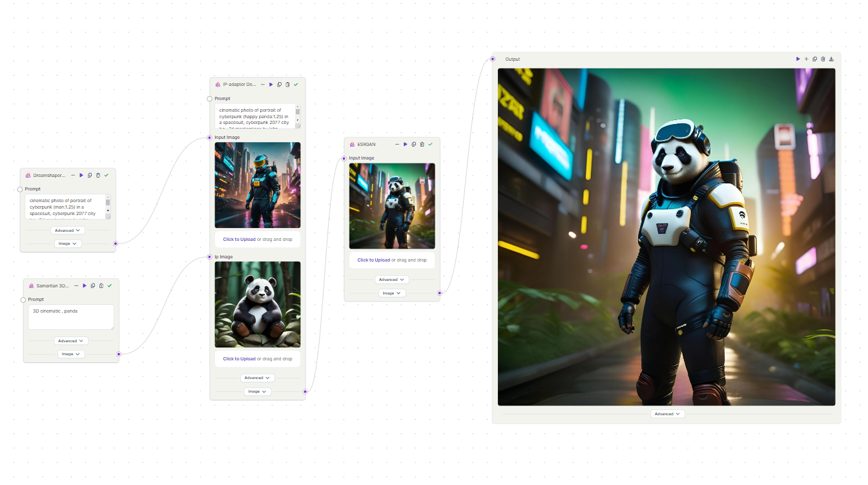Select the Input Image port on ESRGAN node
868x485 pixels.
click(x=344, y=158)
